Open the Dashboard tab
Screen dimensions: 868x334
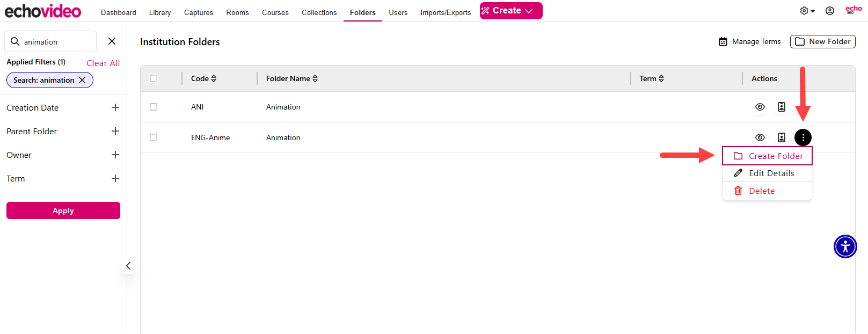tap(119, 12)
